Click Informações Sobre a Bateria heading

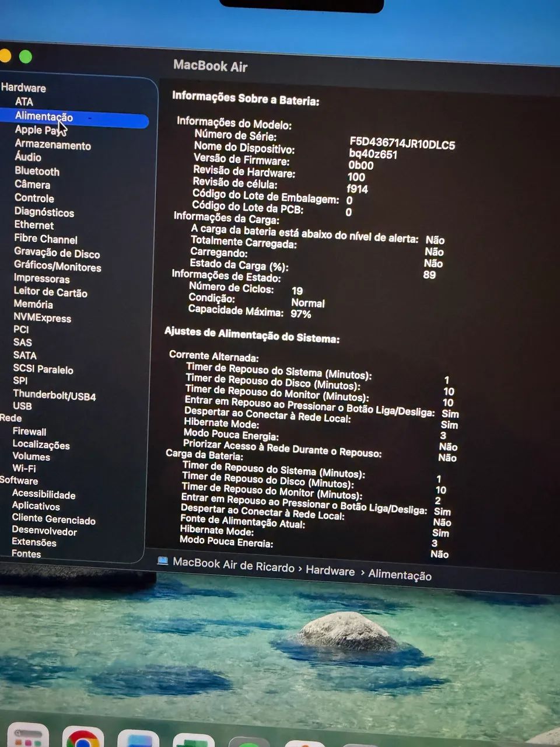point(246,99)
